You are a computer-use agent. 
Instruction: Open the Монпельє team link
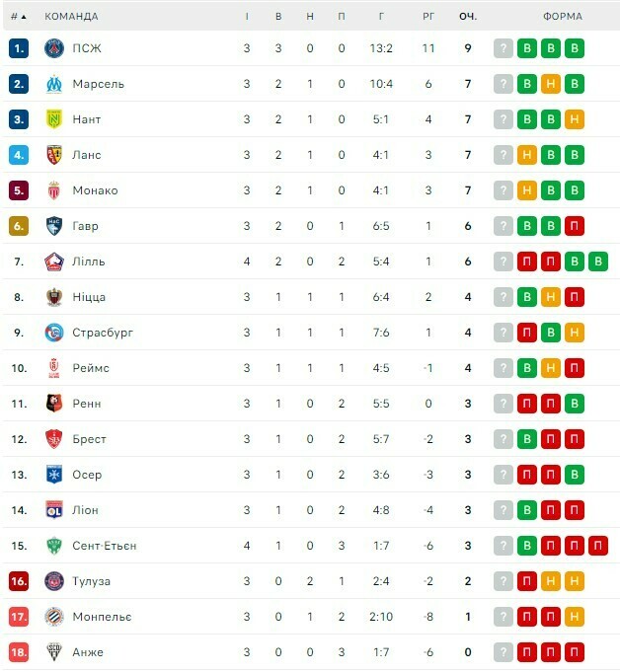coord(102,617)
